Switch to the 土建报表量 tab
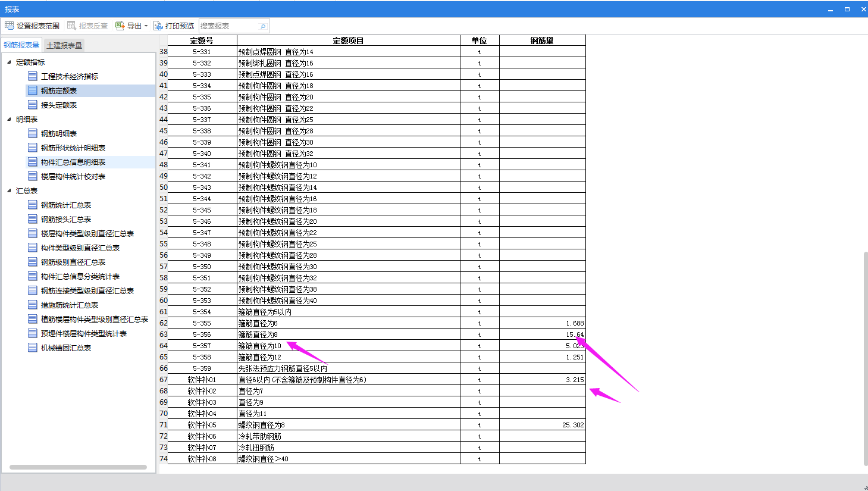 tap(64, 45)
